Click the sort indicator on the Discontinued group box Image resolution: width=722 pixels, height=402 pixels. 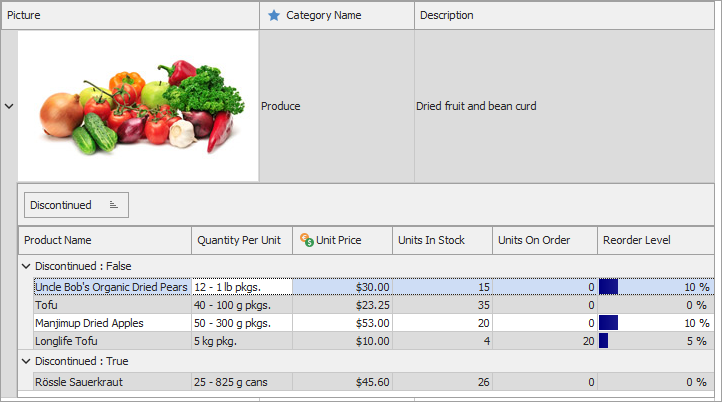[114, 205]
